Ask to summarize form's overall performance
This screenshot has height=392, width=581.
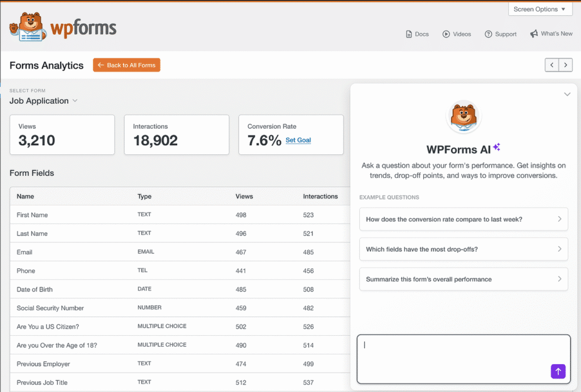point(464,279)
